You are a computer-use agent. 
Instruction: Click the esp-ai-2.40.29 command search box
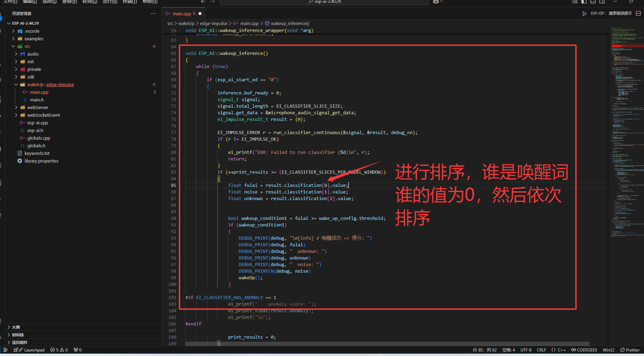click(324, 2)
